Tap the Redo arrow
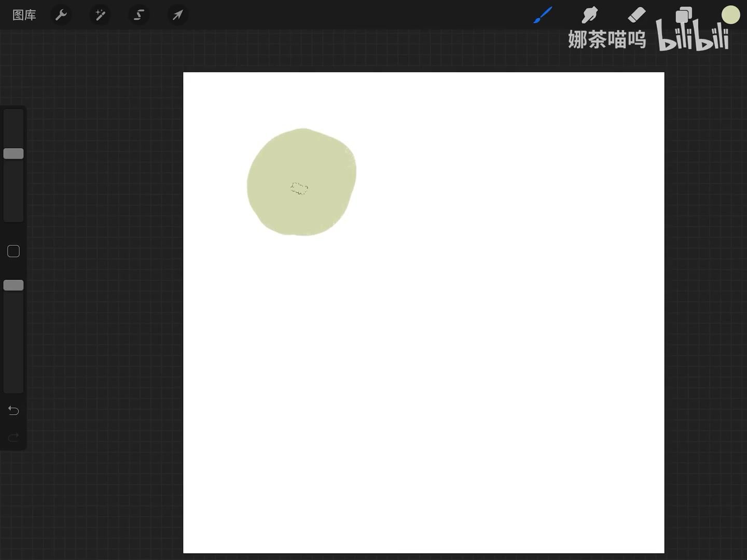This screenshot has height=560, width=747. (13, 437)
